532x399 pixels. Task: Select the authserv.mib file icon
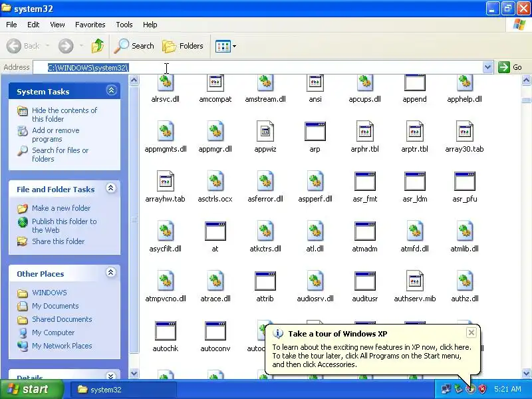tap(415, 281)
